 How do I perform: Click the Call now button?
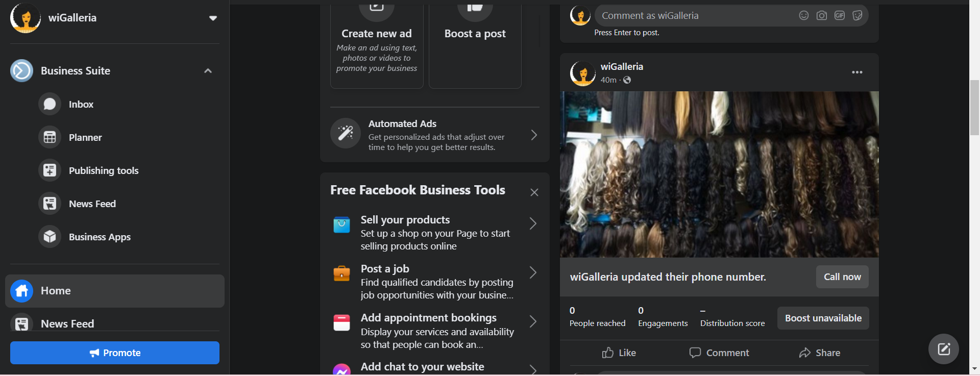click(x=842, y=277)
